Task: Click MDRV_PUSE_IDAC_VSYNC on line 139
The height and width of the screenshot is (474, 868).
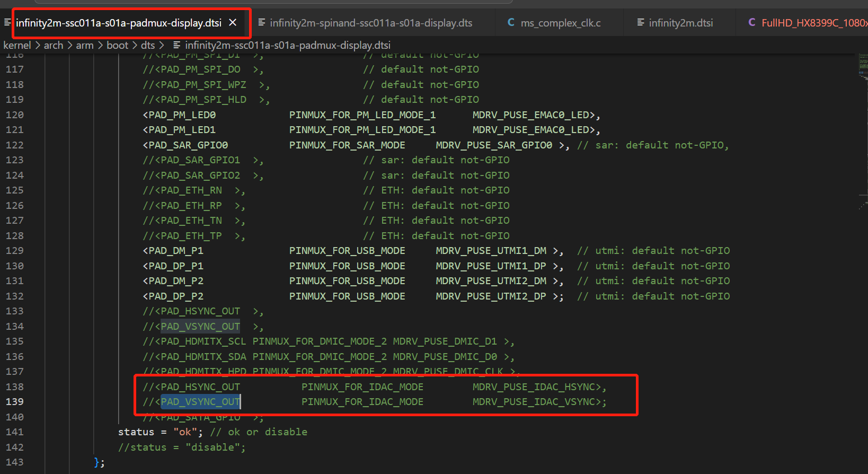Action: pos(534,401)
